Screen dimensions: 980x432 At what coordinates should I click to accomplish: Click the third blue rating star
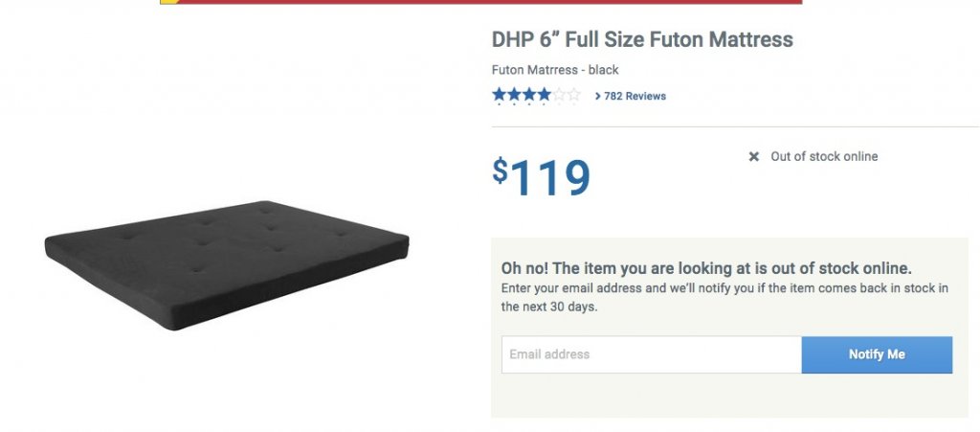coord(529,95)
